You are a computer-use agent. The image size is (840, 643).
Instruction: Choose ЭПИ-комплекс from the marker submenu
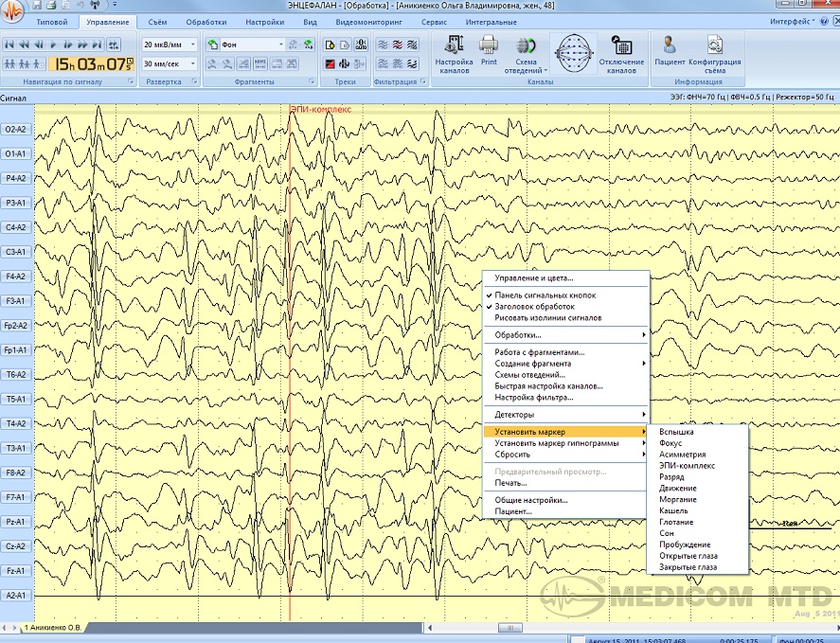[x=687, y=466]
